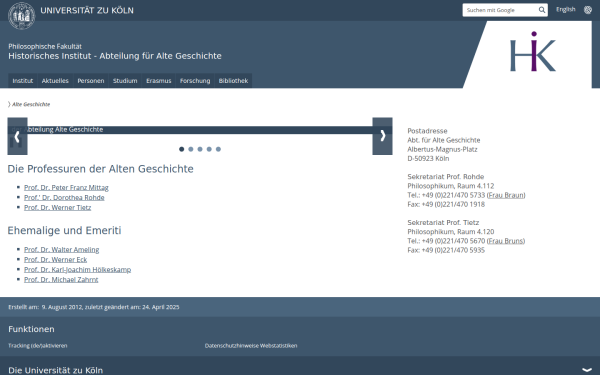
Task: Click the D-50923 Köln address line
Action: [428, 158]
